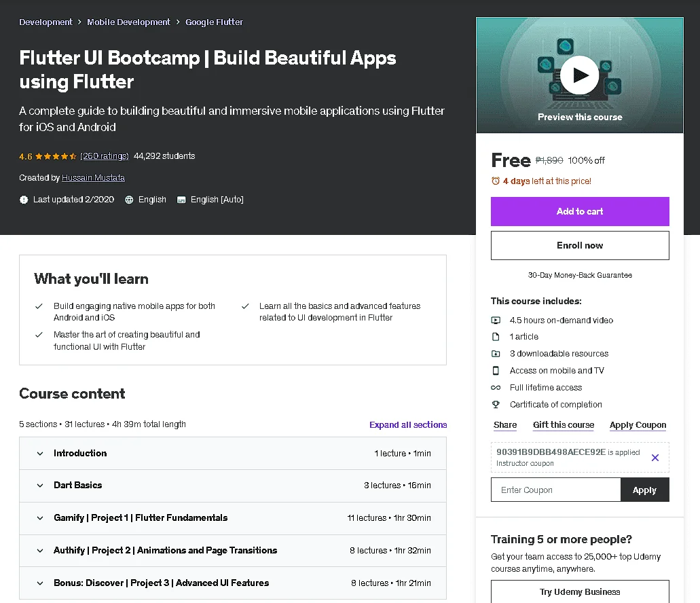Click the closed captions icon
This screenshot has height=603, width=700.
tap(181, 200)
